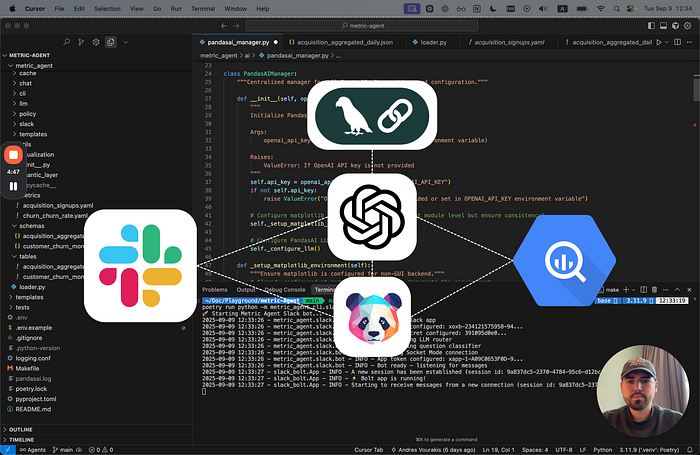Viewport: 700px width, 455px height.
Task: Kill the terminal with the trash icon
Action: (x=654, y=290)
